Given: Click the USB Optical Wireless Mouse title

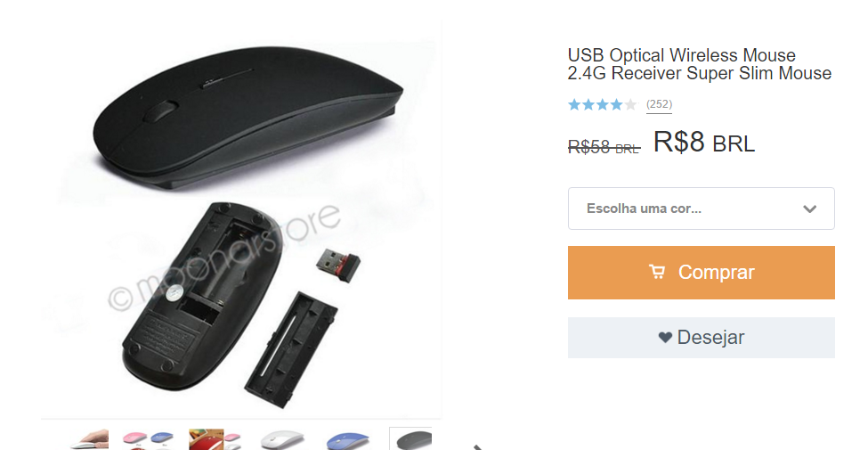Looking at the screenshot, I should [699, 64].
